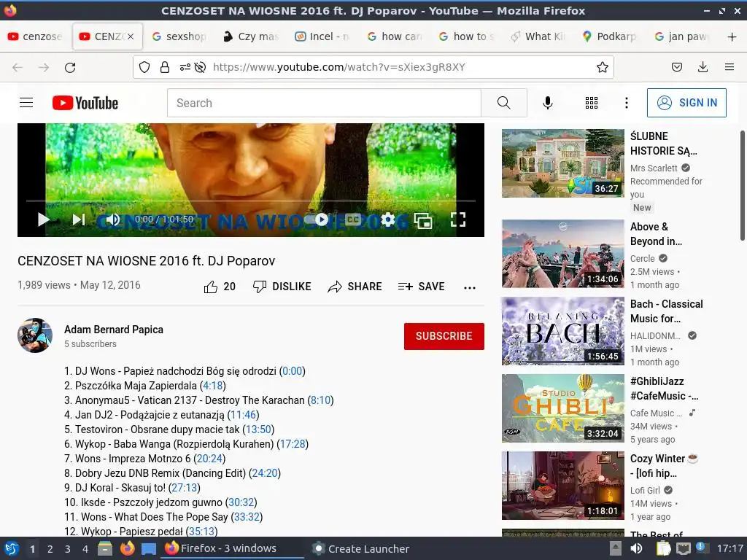Open the system volume tray icon
The width and height of the screenshot is (747, 560).
(636, 548)
